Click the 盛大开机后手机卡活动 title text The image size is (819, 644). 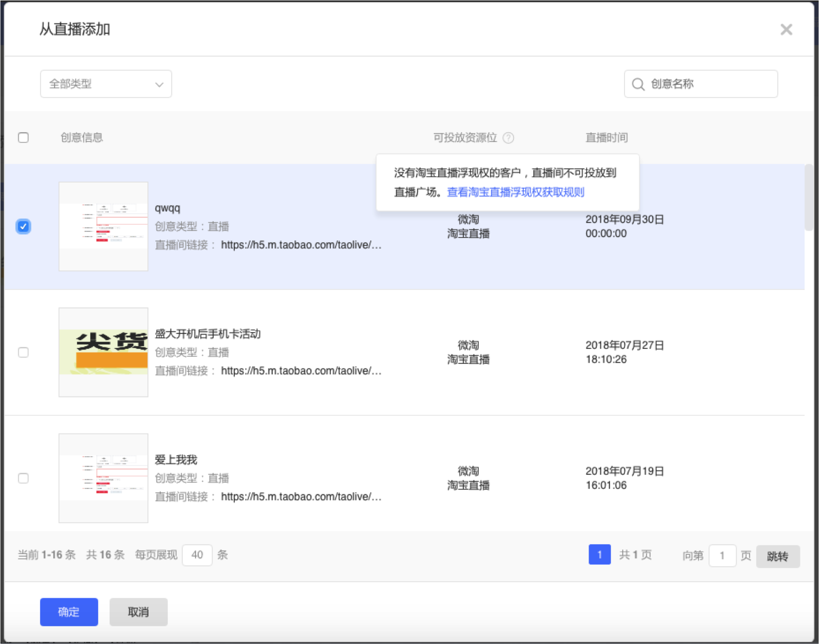click(208, 334)
